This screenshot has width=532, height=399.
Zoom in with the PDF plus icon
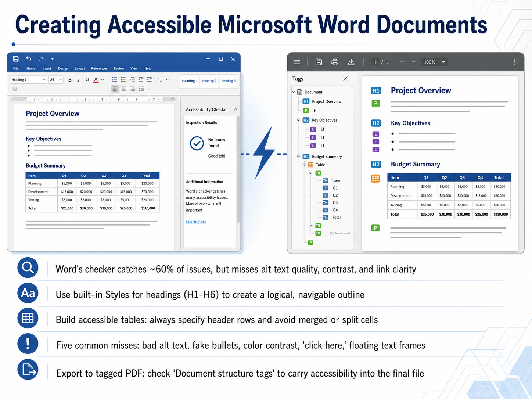pos(414,62)
